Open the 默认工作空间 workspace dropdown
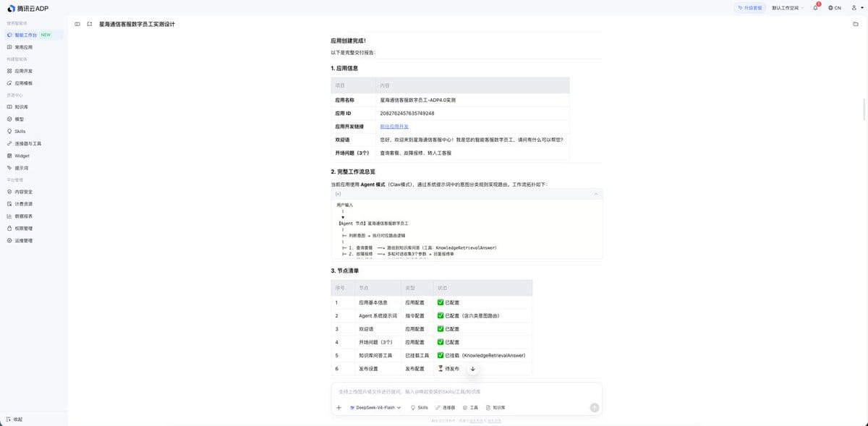Image resolution: width=868 pixels, height=426 pixels. pyautogui.click(x=788, y=7)
